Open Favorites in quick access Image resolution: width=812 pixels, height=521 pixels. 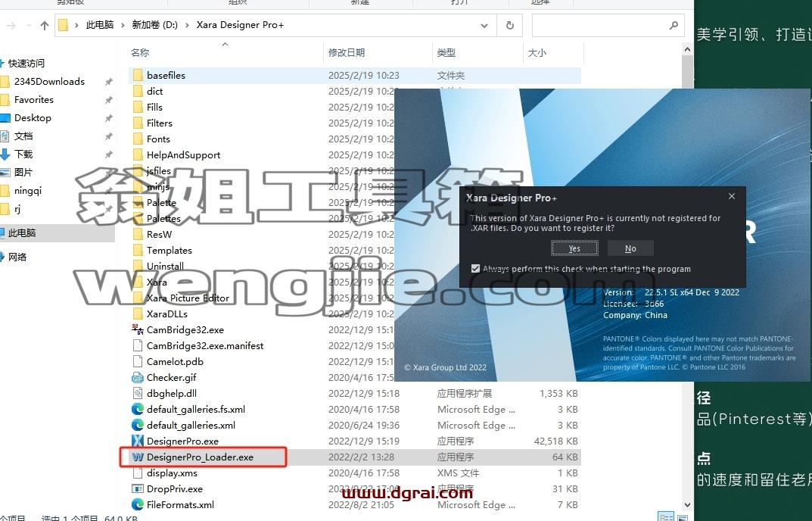pos(33,99)
